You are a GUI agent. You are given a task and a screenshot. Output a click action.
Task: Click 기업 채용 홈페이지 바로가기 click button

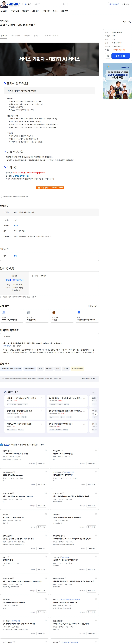(50, 187)
